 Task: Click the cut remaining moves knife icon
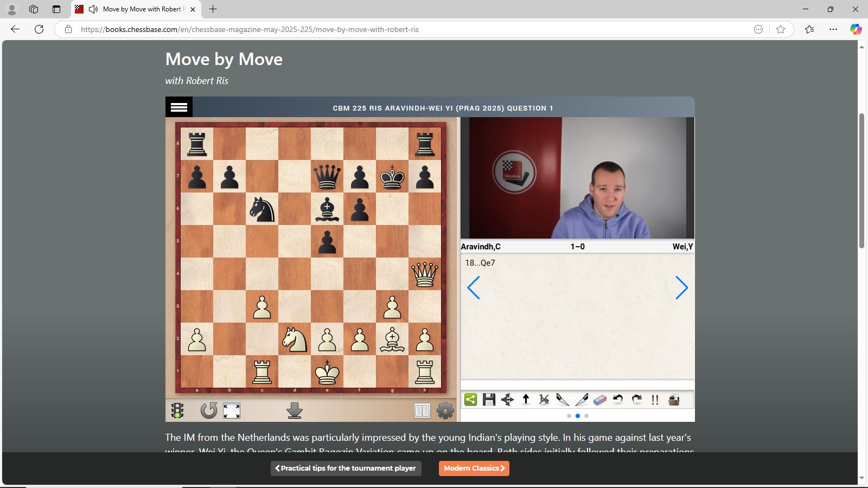click(581, 400)
